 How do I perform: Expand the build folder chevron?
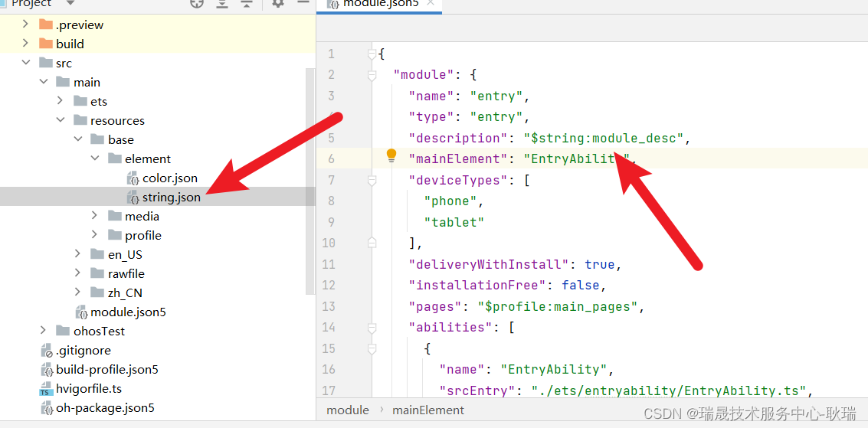25,43
